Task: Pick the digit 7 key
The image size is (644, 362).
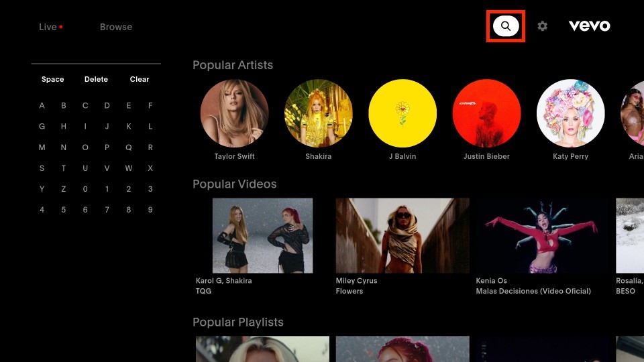Action: click(x=107, y=210)
